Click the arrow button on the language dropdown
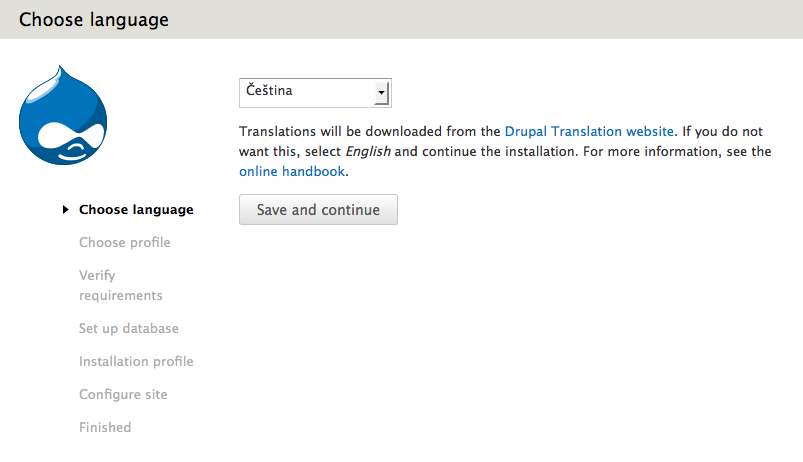Viewport: 803px width, 462px height. click(x=380, y=93)
